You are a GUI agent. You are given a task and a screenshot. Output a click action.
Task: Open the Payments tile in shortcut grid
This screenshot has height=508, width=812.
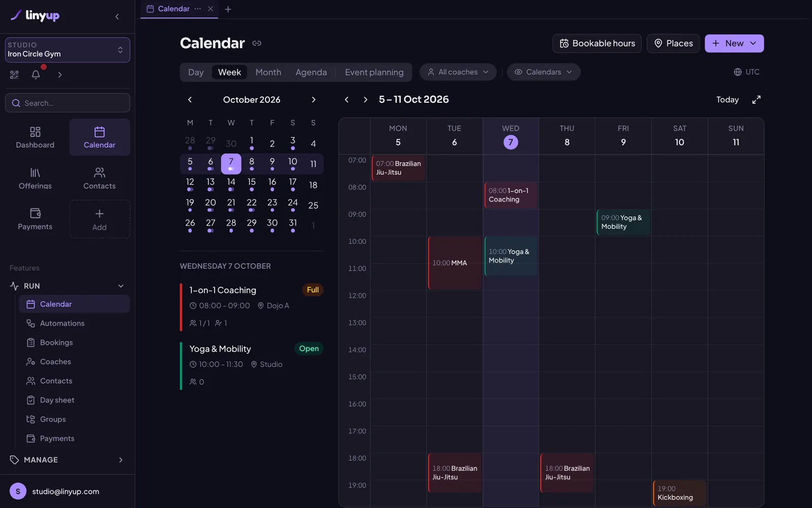[35, 219]
